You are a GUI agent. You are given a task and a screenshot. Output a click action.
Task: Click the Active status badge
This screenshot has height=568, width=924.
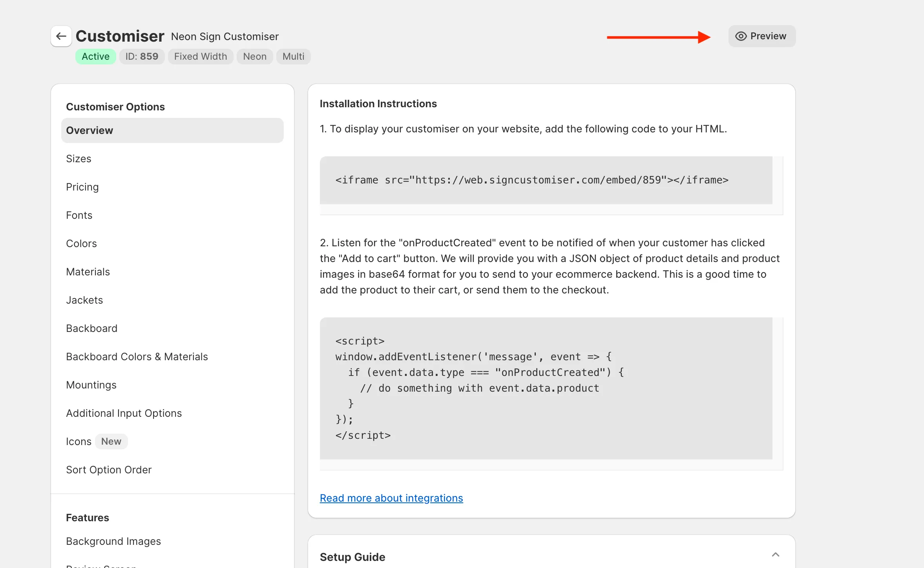coord(95,56)
